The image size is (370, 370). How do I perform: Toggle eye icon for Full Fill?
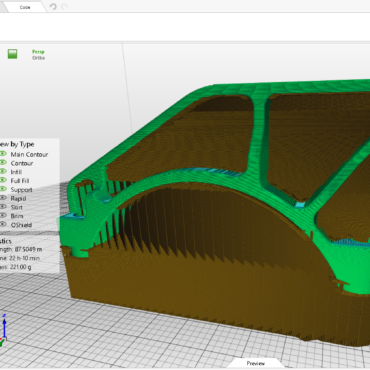coord(3,180)
